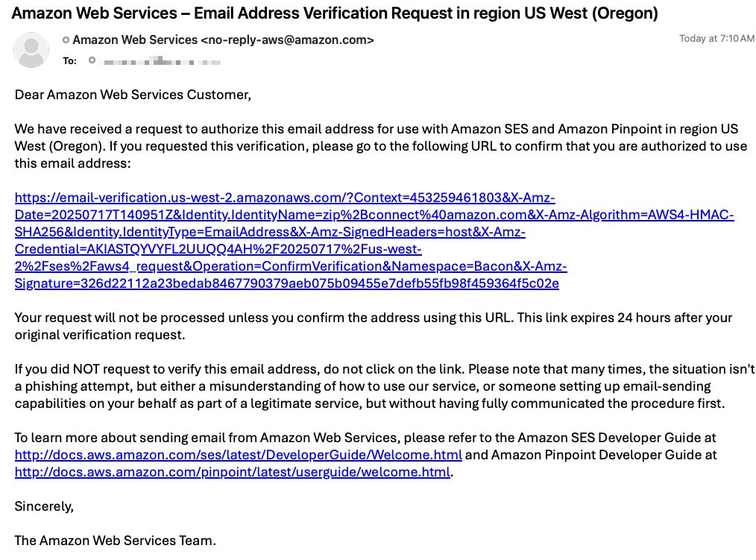Viewport: 756px width, 560px height.
Task: Open the Amazon SES Developer Guide link
Action: [x=238, y=454]
